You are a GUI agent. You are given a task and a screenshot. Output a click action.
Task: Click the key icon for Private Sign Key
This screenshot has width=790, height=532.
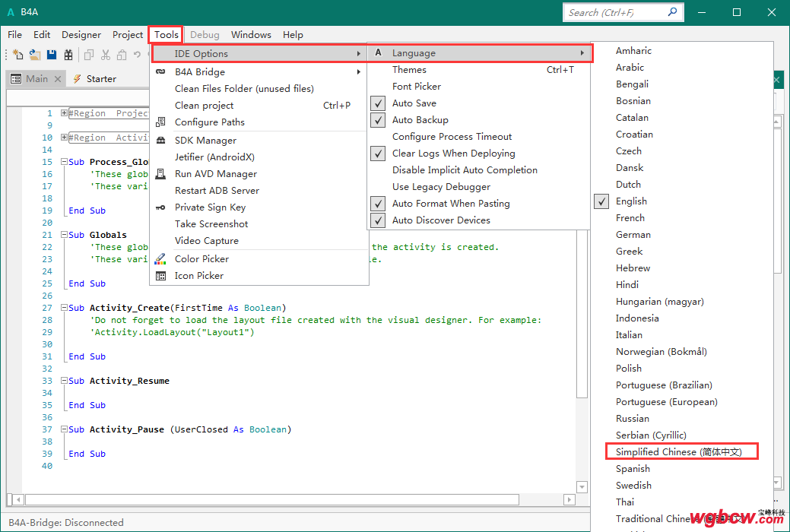point(160,207)
